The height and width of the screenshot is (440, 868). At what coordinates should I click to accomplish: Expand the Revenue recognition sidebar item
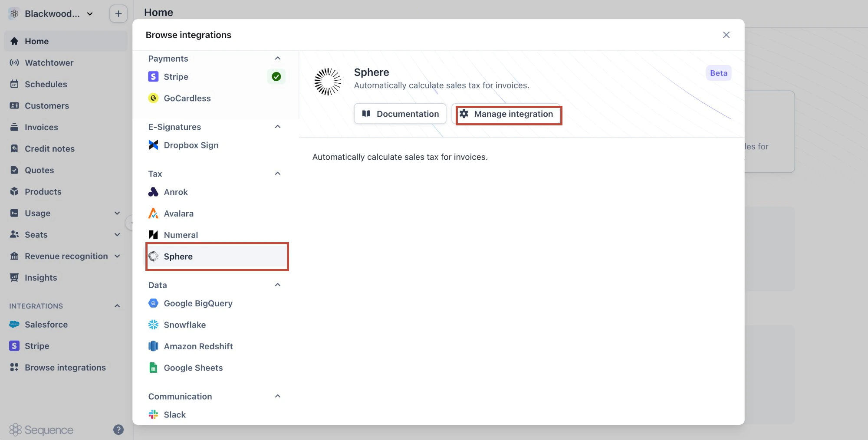(117, 256)
